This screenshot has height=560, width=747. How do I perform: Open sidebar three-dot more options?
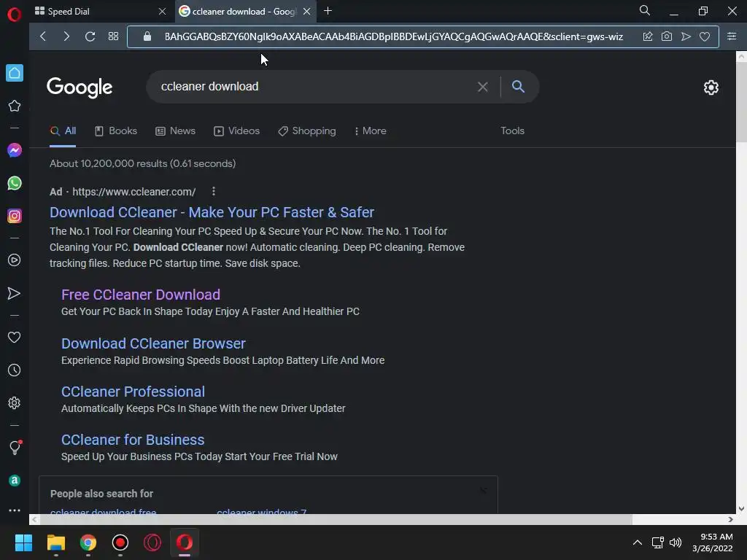tap(15, 510)
